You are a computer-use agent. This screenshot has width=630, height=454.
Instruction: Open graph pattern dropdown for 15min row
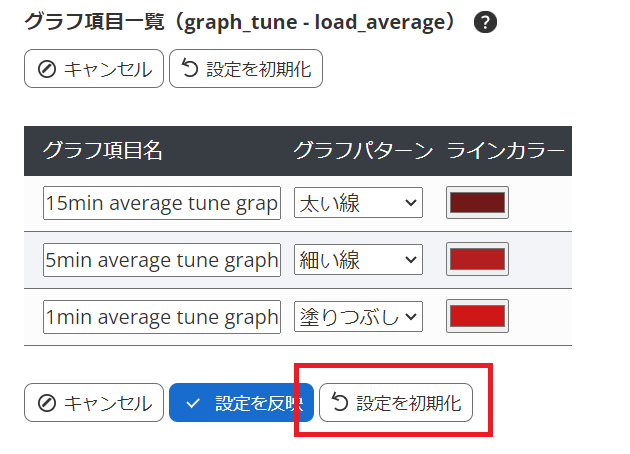[x=359, y=203]
